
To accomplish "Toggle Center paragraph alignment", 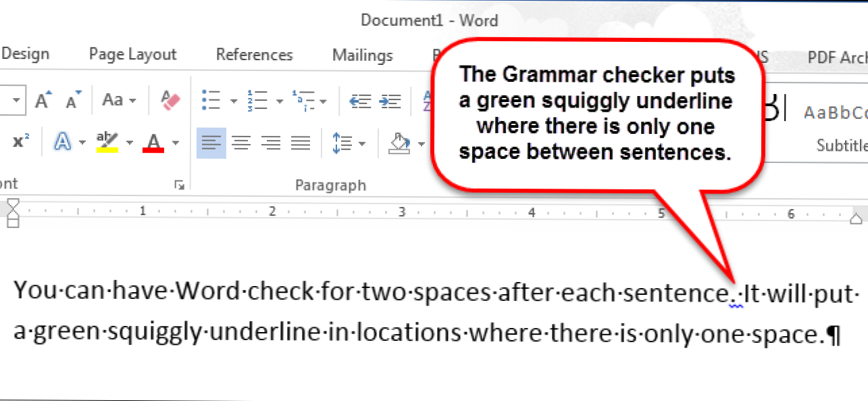I will click(x=241, y=143).
